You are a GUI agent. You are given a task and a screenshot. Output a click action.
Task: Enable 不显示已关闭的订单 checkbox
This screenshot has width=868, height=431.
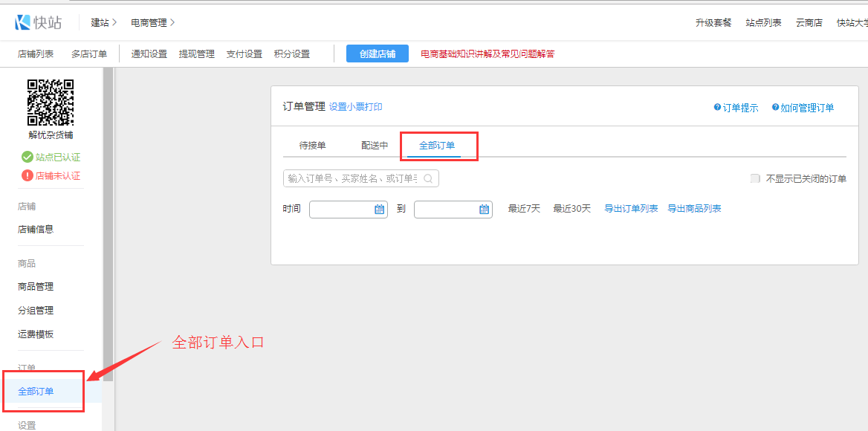click(755, 179)
